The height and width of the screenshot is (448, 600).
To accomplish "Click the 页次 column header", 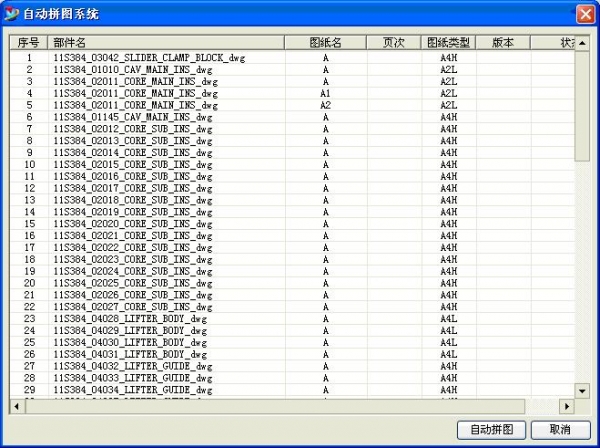I will pyautogui.click(x=393, y=44).
